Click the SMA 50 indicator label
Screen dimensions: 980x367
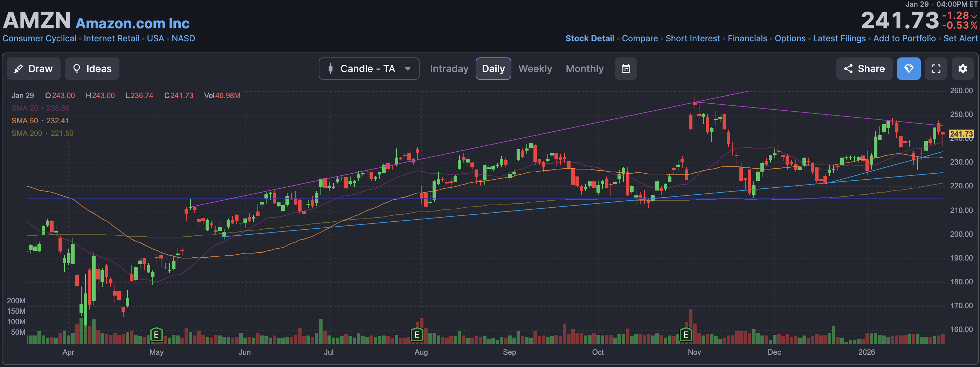click(x=25, y=120)
